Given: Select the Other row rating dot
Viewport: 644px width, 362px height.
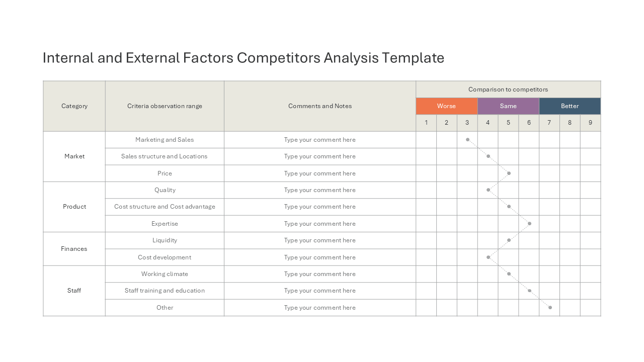Looking at the screenshot, I should point(550,307).
